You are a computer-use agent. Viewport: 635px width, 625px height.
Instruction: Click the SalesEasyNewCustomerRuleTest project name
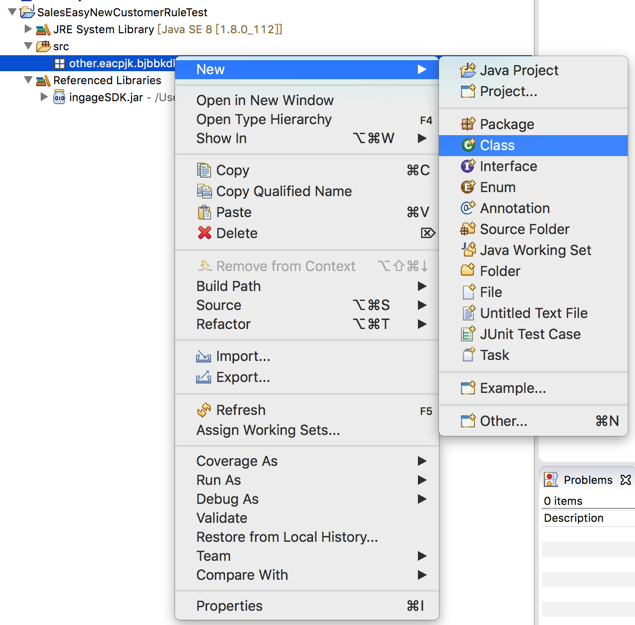tap(122, 12)
